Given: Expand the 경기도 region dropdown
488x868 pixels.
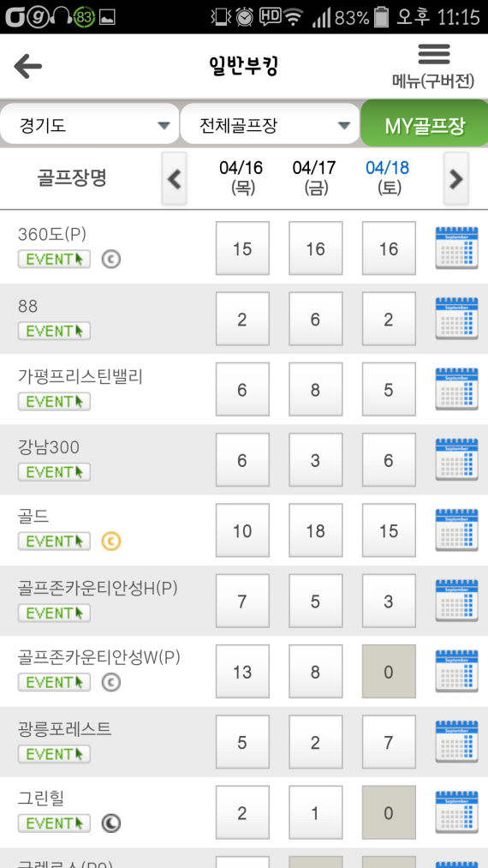Looking at the screenshot, I should coord(90,124).
